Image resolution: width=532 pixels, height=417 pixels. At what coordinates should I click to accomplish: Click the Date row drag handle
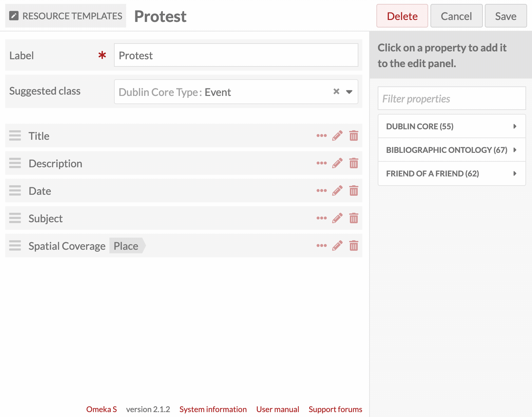click(x=15, y=190)
